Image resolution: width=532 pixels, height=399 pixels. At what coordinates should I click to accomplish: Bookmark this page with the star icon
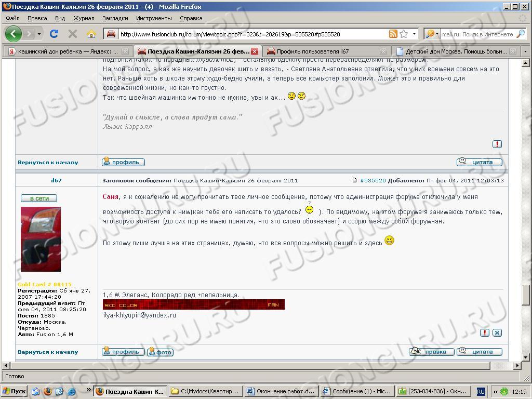click(x=404, y=34)
